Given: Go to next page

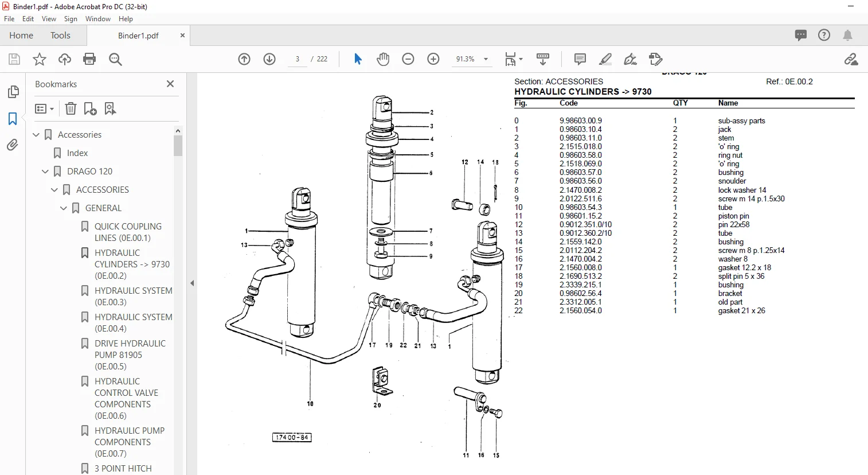Looking at the screenshot, I should pos(269,59).
